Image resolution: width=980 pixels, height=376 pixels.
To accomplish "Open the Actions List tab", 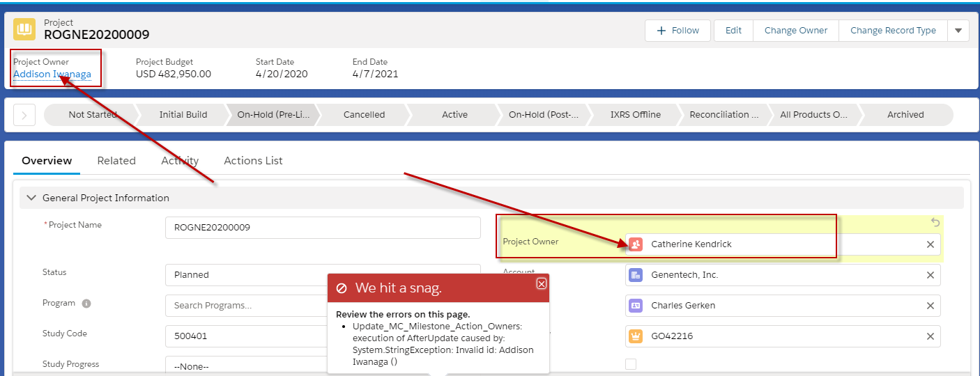I will [253, 161].
